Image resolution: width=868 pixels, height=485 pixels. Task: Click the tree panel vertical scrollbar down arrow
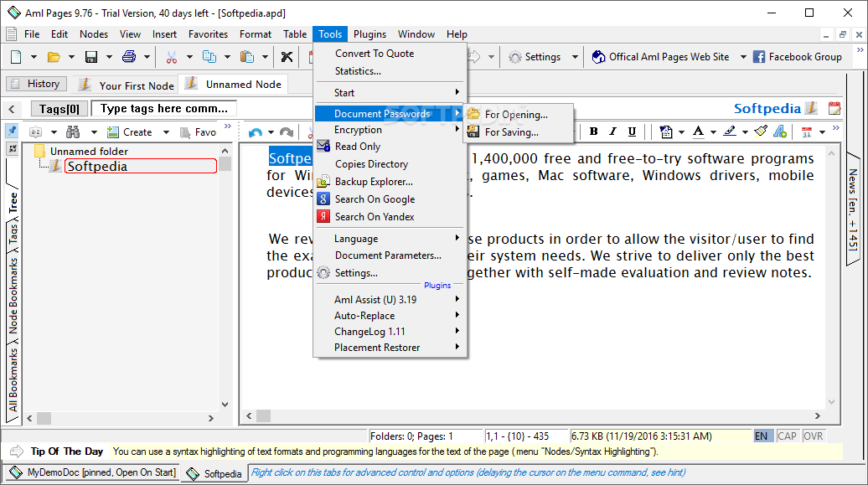[x=225, y=404]
